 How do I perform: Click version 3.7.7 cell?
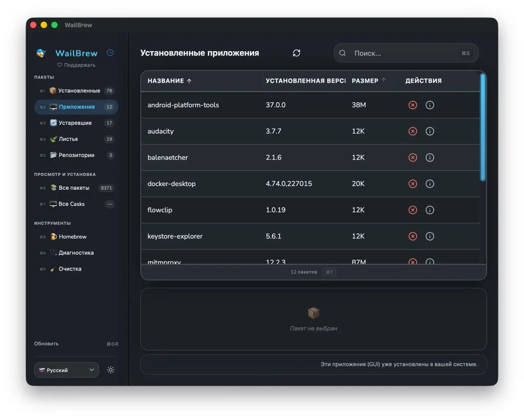[273, 131]
